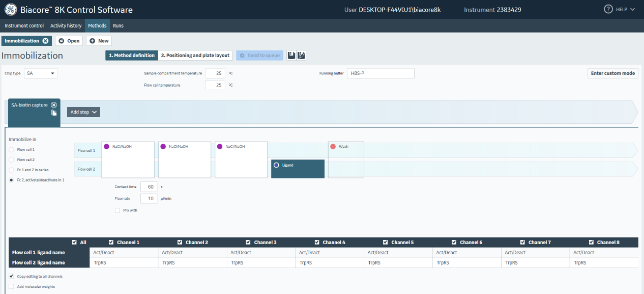The image size is (644, 294).
Task: Switch to the Activity history tab
Action: pos(66,25)
